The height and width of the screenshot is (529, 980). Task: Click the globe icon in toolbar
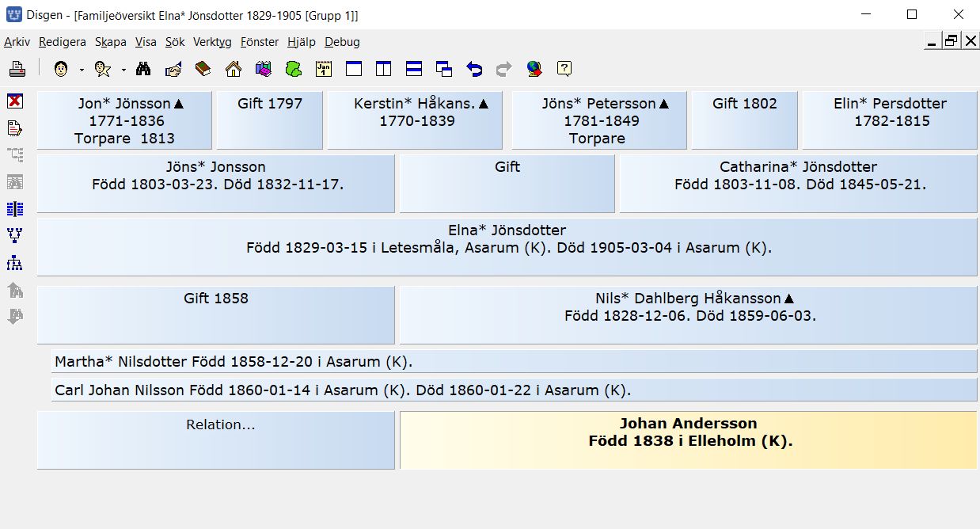(534, 69)
